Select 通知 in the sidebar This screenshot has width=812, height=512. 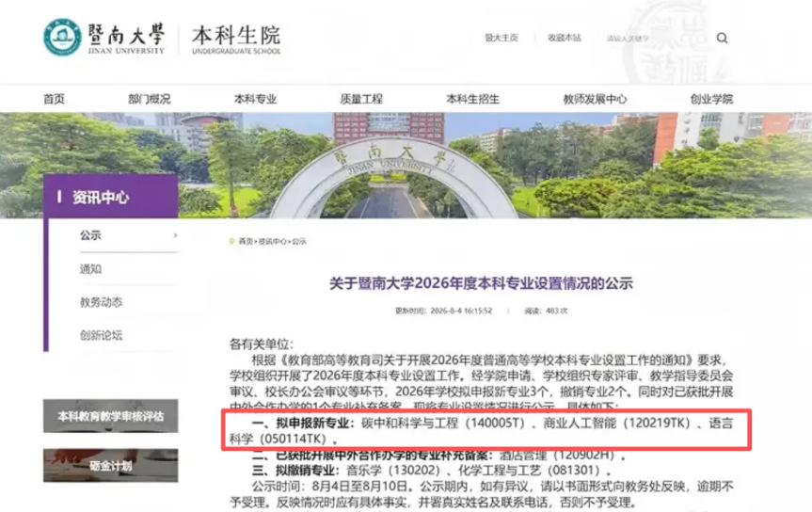point(90,269)
